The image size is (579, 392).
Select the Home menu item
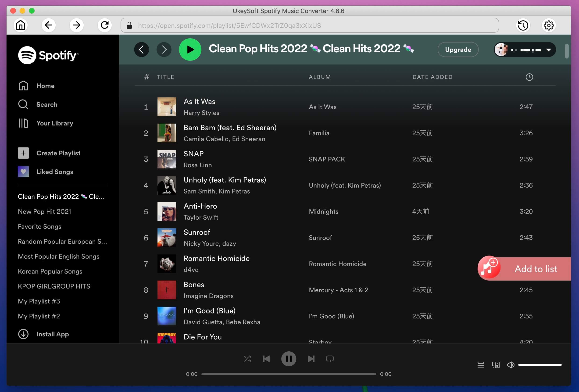[x=46, y=86]
